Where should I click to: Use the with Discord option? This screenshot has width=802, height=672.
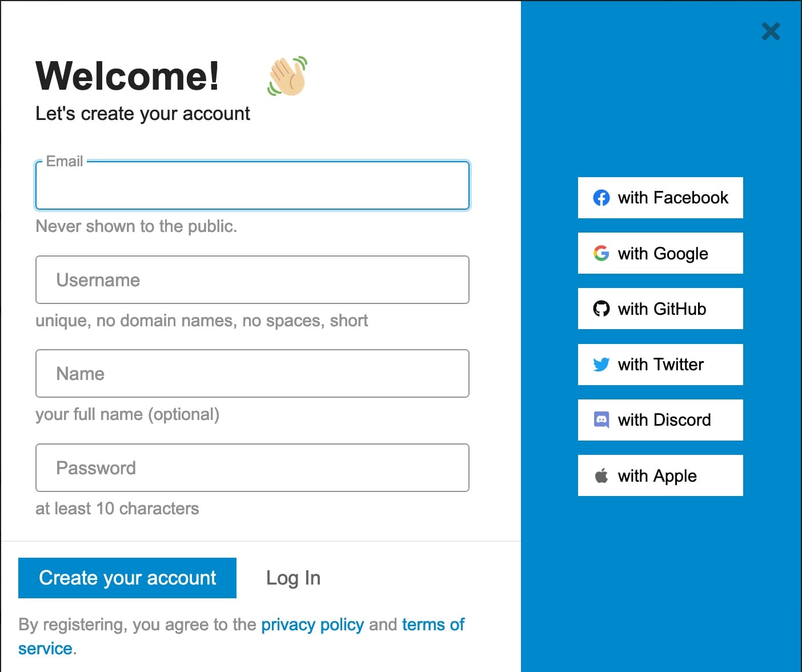pos(660,419)
